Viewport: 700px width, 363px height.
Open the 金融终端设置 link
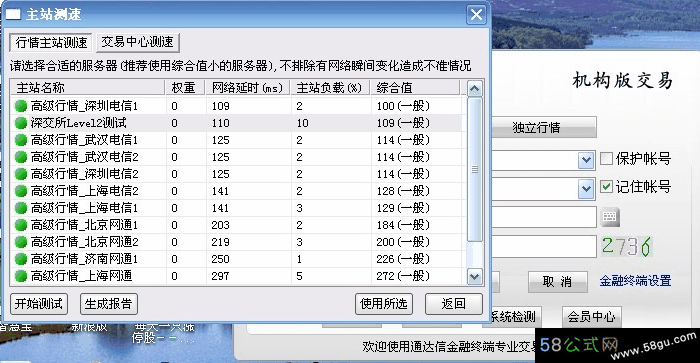click(635, 281)
